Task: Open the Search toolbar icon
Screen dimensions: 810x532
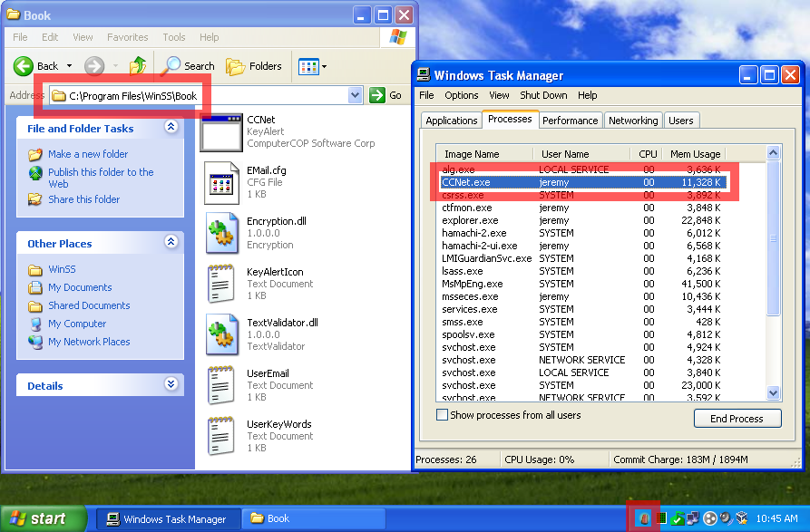Action: point(187,65)
